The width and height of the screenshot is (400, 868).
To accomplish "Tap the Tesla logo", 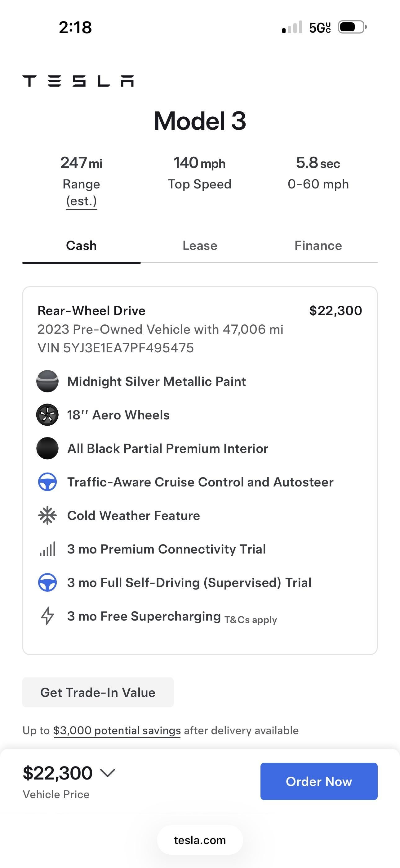I will [x=78, y=81].
